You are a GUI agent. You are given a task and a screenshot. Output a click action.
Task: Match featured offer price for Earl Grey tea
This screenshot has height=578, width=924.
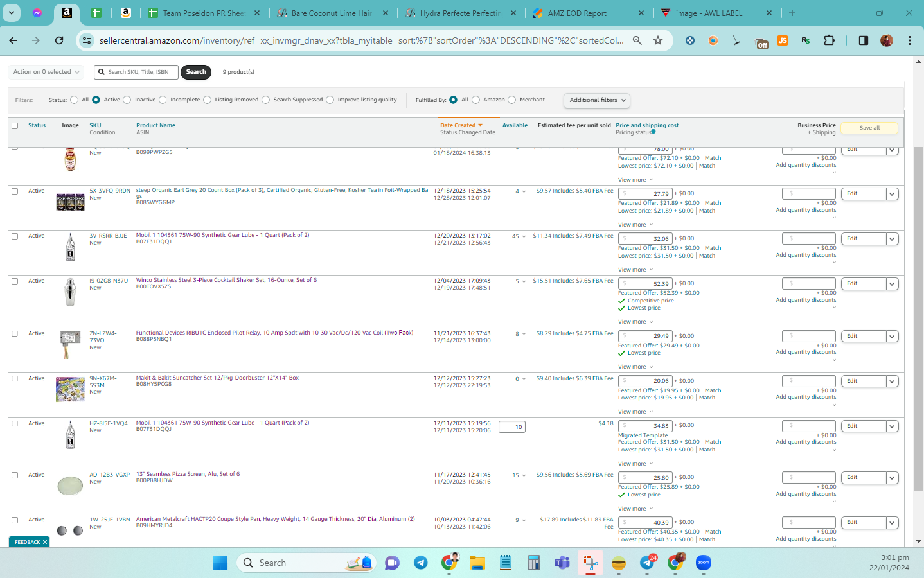click(713, 203)
